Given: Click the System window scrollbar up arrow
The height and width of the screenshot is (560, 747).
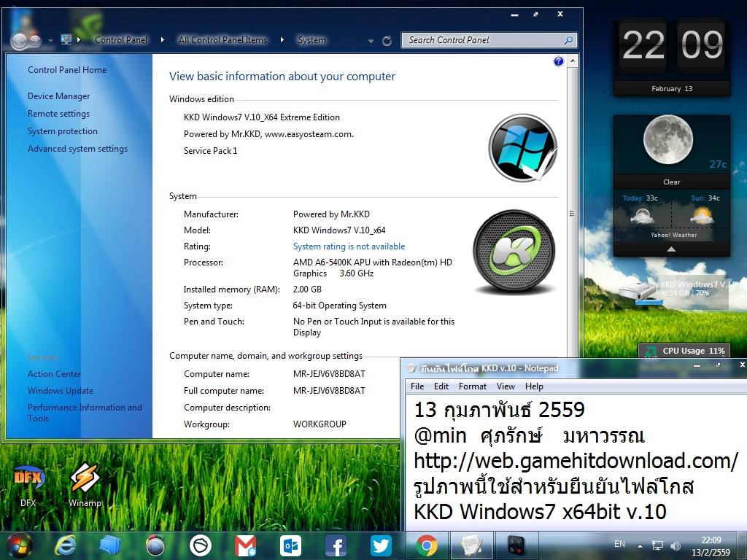Looking at the screenshot, I should pyautogui.click(x=572, y=61).
